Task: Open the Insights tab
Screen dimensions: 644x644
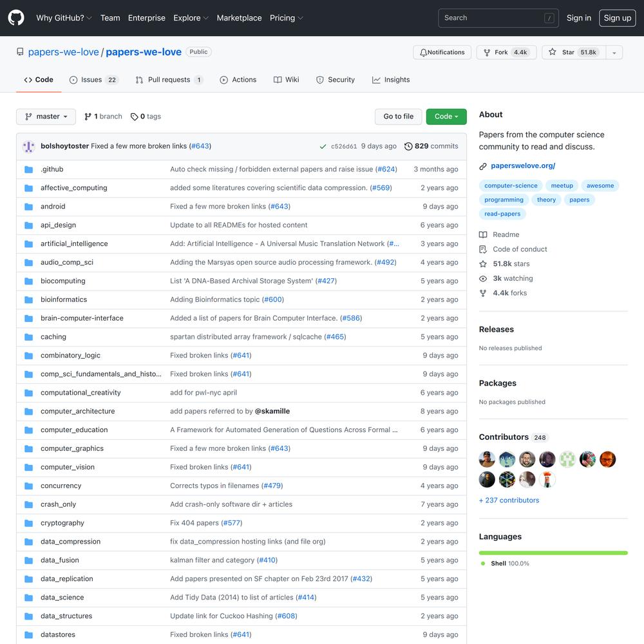Action: point(391,80)
